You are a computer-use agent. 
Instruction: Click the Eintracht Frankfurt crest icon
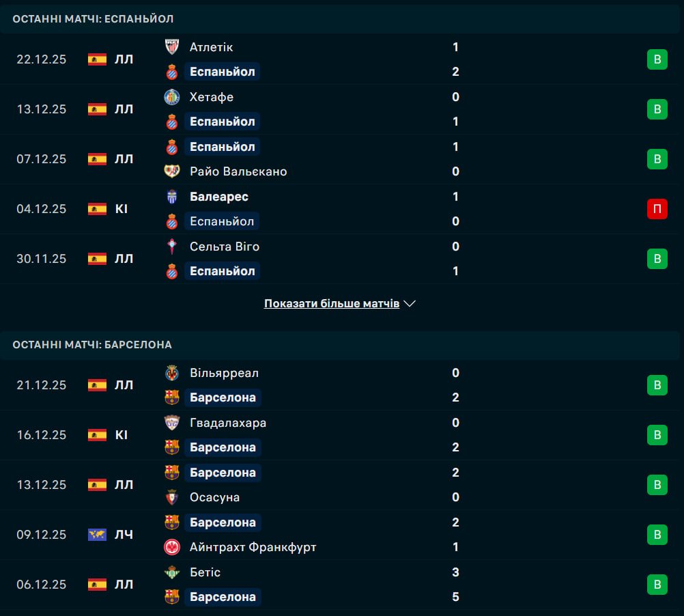[x=172, y=547]
